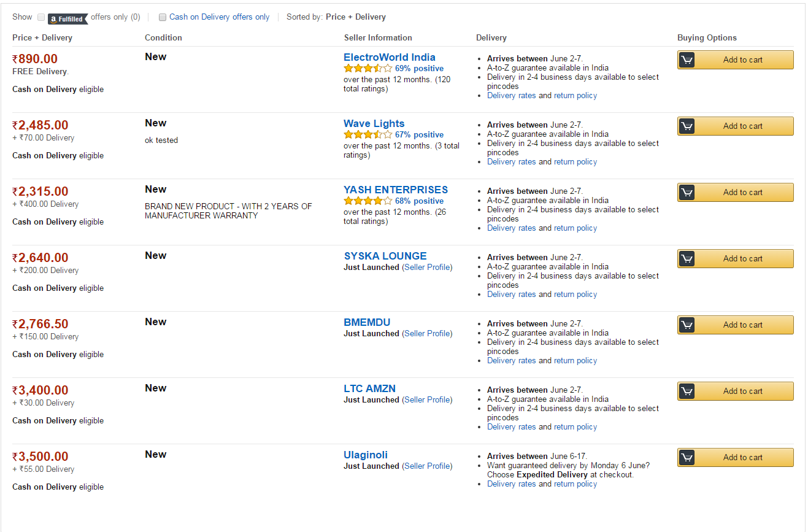Tick the Cash on Delivery offers checkbox
The width and height of the screenshot is (808, 532).
163,17
